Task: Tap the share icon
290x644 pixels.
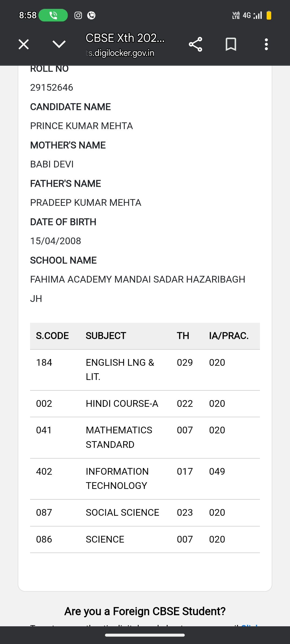Action: [195, 44]
